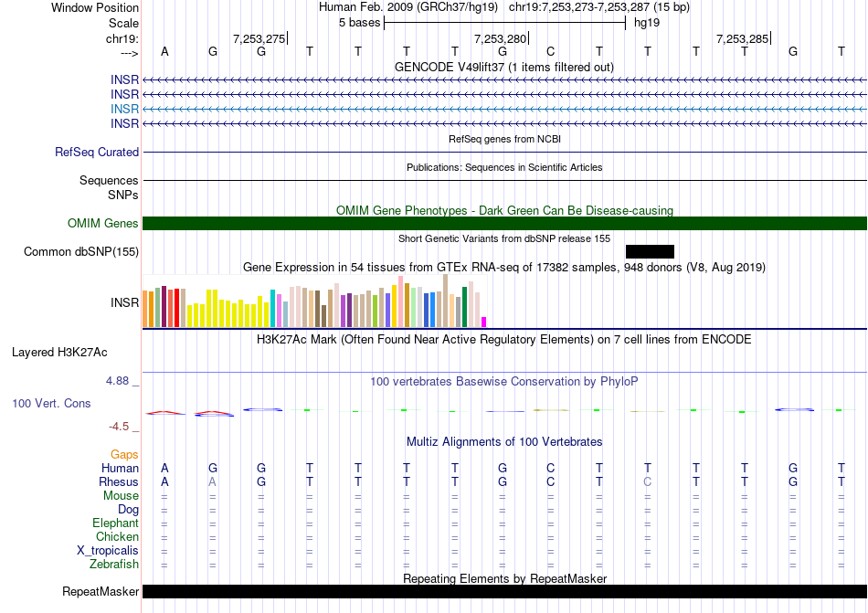
Task: Select the light-blue INSR transcript label
Action: pos(124,109)
